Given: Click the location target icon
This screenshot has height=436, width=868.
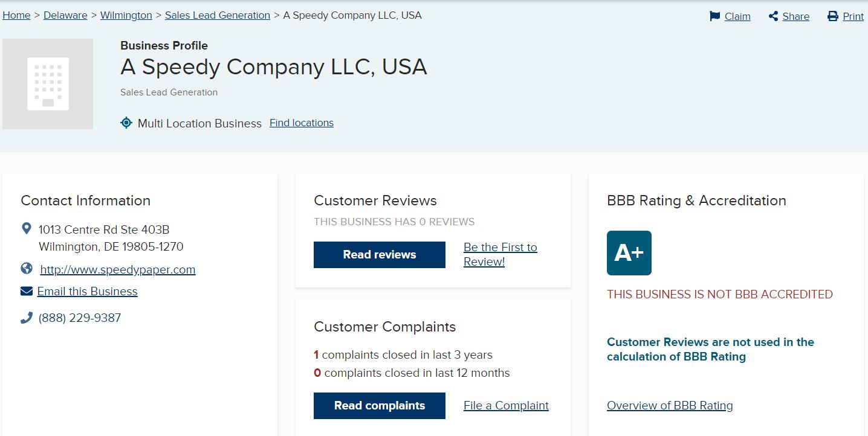Looking at the screenshot, I should (x=126, y=123).
